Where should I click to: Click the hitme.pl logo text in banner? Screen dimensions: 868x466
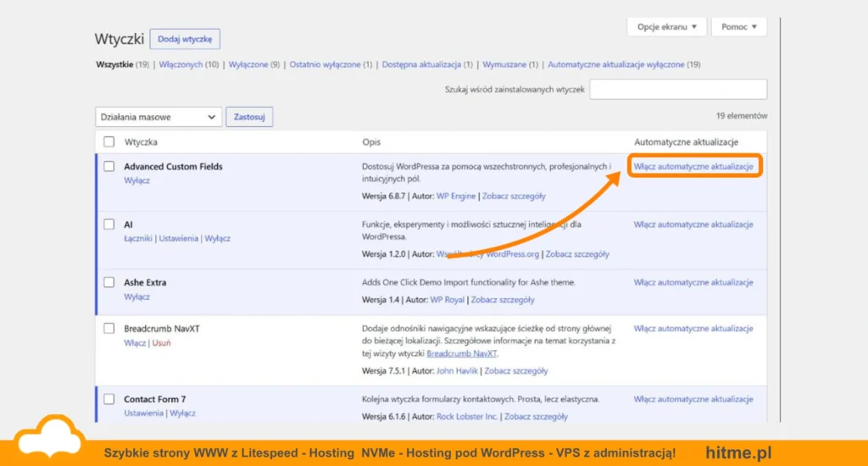tap(738, 452)
